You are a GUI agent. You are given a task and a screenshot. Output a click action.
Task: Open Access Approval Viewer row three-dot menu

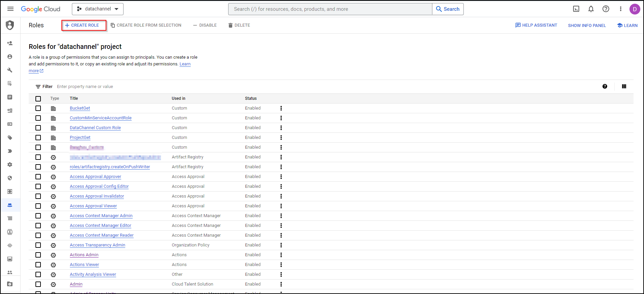coord(281,206)
